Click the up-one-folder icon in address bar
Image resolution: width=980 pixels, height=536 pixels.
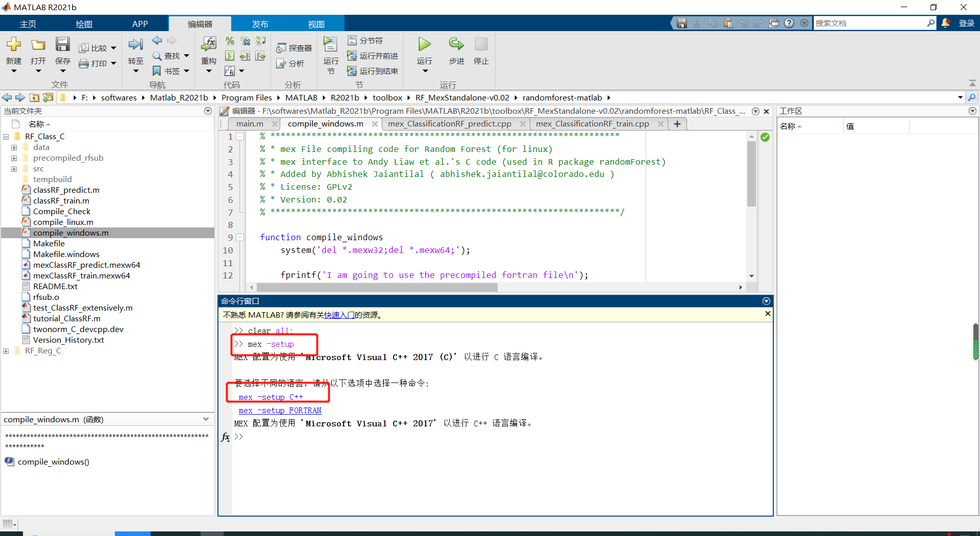coord(34,97)
